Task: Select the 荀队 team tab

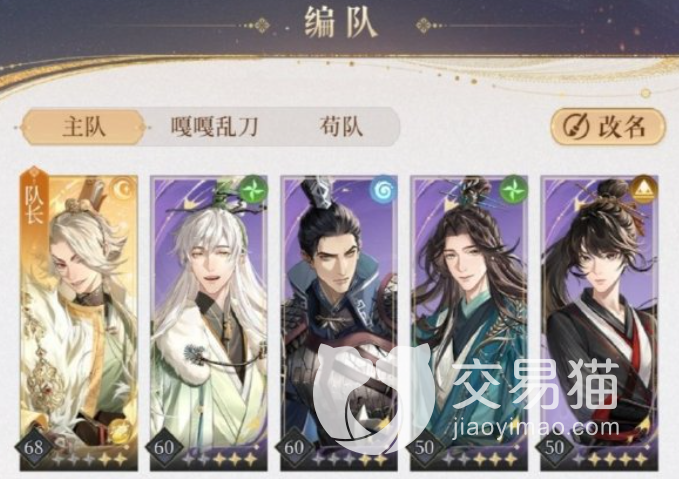Action: pyautogui.click(x=341, y=127)
